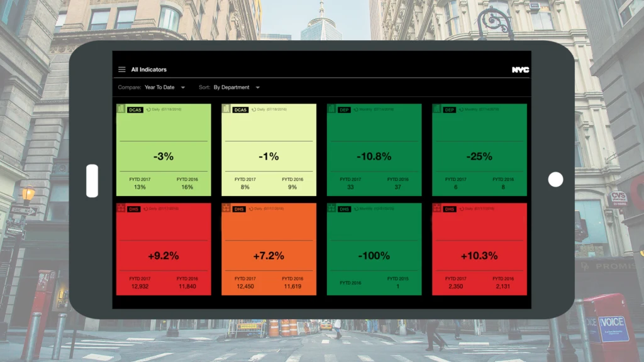This screenshot has width=644, height=362.
Task: Click the category icon on the +9.2% tile
Action: click(x=121, y=209)
